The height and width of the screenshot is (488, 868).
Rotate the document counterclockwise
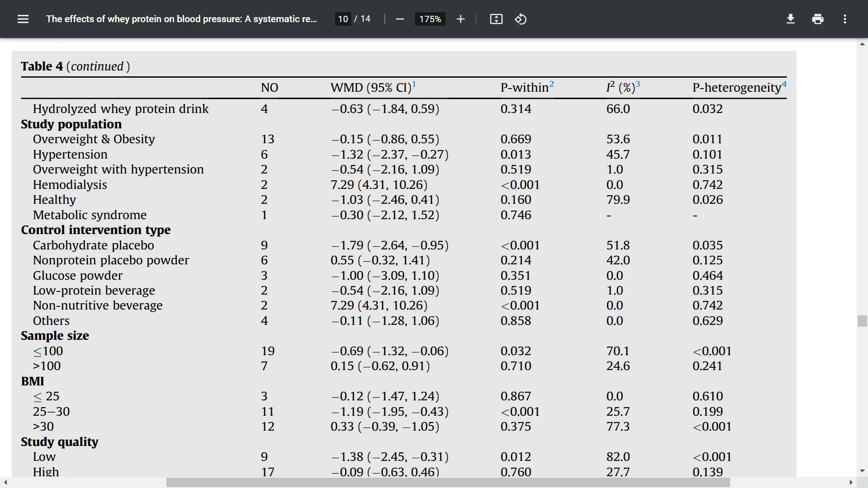coord(520,19)
